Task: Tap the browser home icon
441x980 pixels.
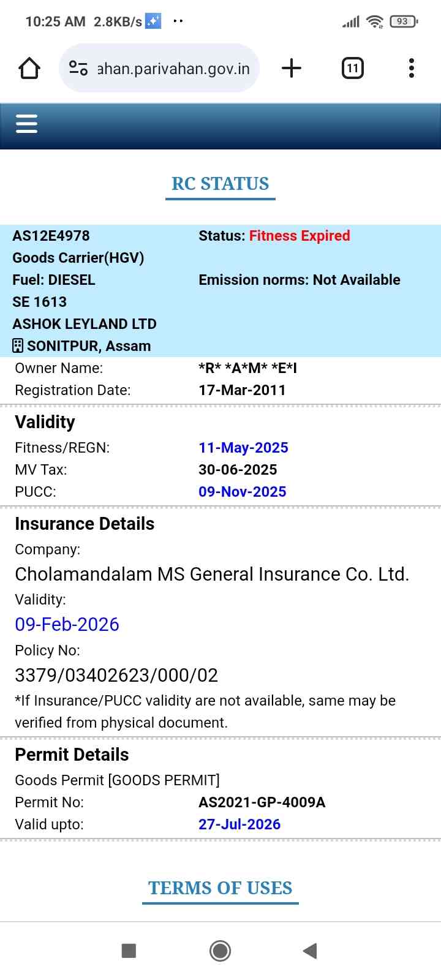Action: click(x=29, y=68)
